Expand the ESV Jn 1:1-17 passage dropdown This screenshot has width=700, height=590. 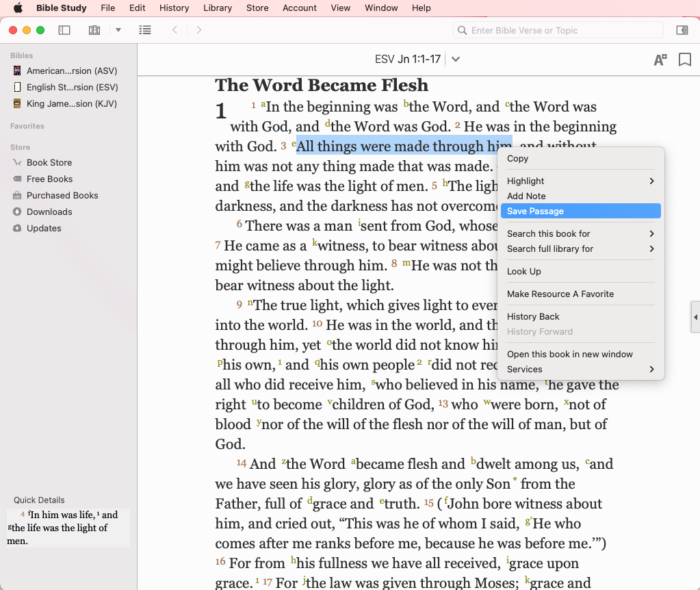456,60
